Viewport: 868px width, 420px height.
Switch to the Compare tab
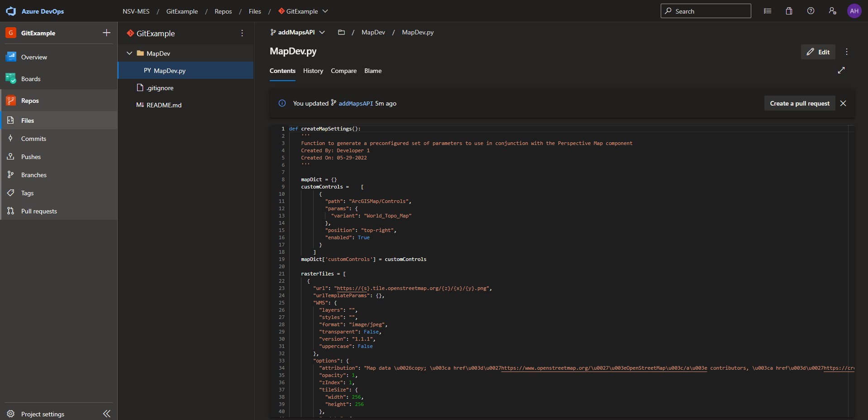click(x=343, y=71)
